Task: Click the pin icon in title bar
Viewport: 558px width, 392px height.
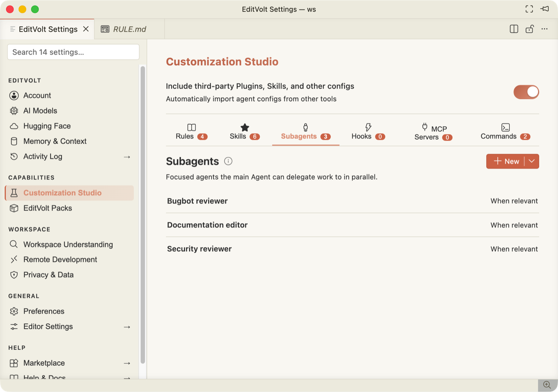Action: pos(545,9)
